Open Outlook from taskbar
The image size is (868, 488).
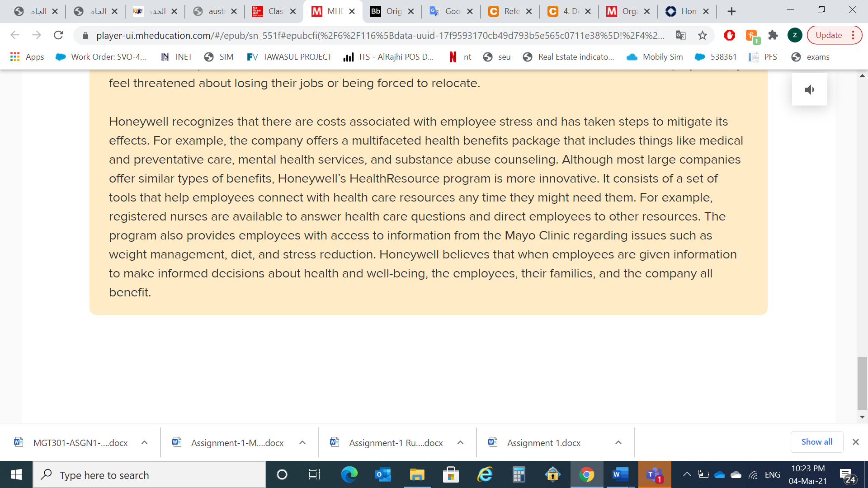point(383,474)
